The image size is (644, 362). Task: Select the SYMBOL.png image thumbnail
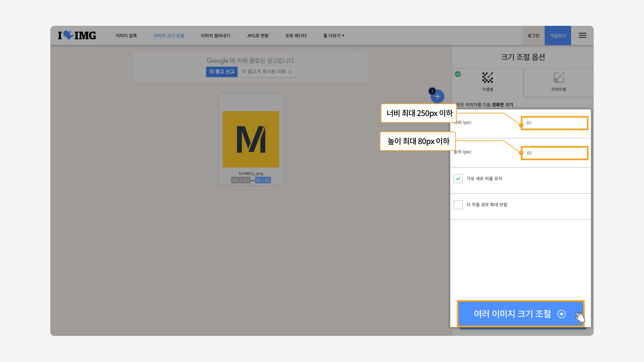tap(251, 139)
